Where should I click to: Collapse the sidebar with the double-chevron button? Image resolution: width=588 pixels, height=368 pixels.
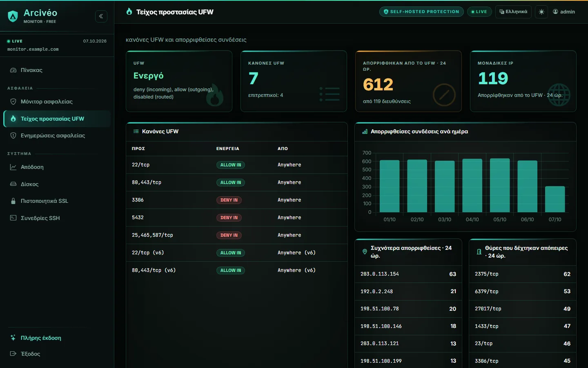click(101, 16)
